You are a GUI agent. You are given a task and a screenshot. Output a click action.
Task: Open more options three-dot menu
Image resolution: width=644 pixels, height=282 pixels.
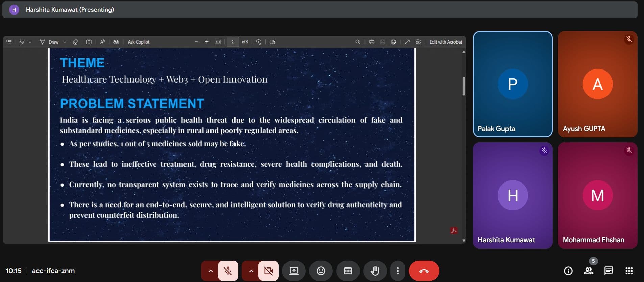click(x=398, y=271)
